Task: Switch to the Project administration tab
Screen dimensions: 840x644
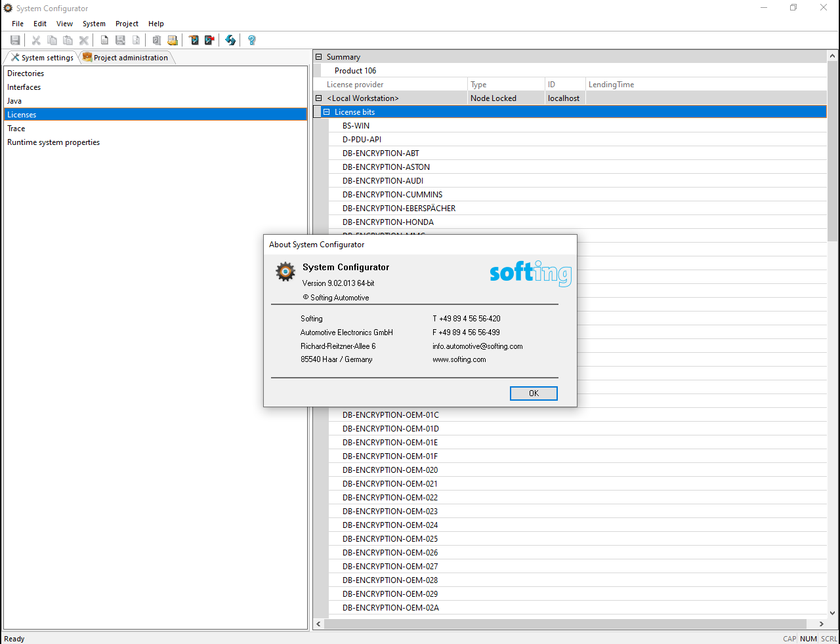Action: tap(126, 58)
